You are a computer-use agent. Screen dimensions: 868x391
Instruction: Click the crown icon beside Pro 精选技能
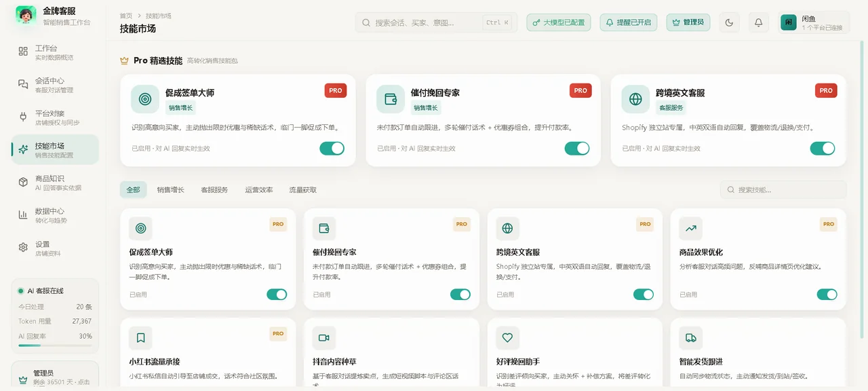[124, 60]
